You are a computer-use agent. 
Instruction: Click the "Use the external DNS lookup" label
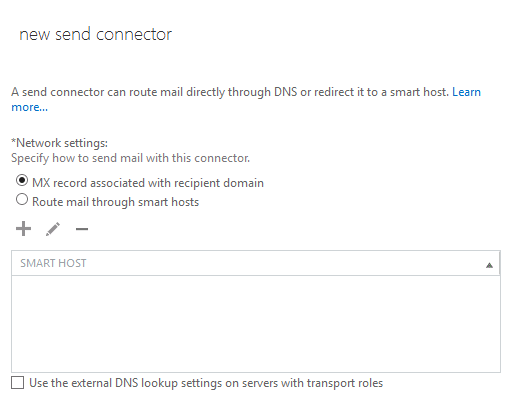(206, 383)
